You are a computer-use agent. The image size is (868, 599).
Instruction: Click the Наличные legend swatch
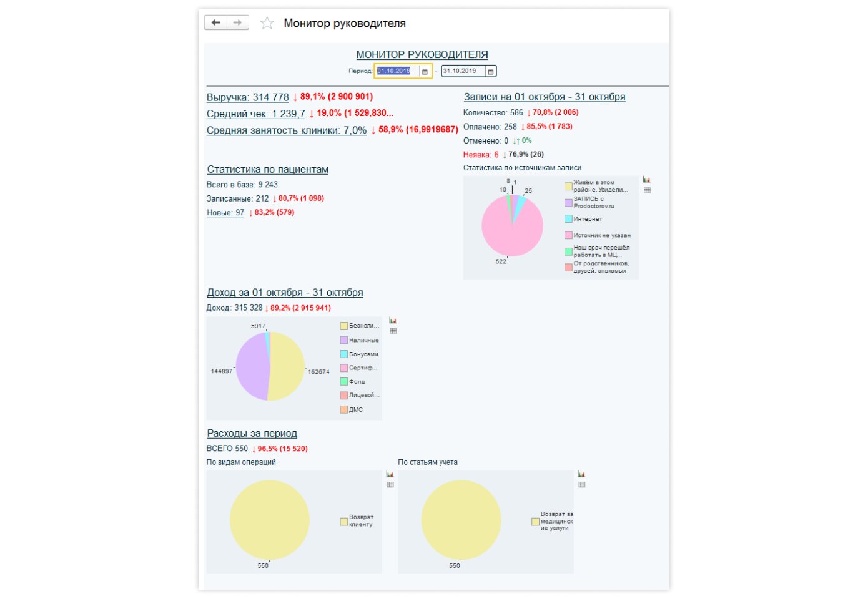343,340
